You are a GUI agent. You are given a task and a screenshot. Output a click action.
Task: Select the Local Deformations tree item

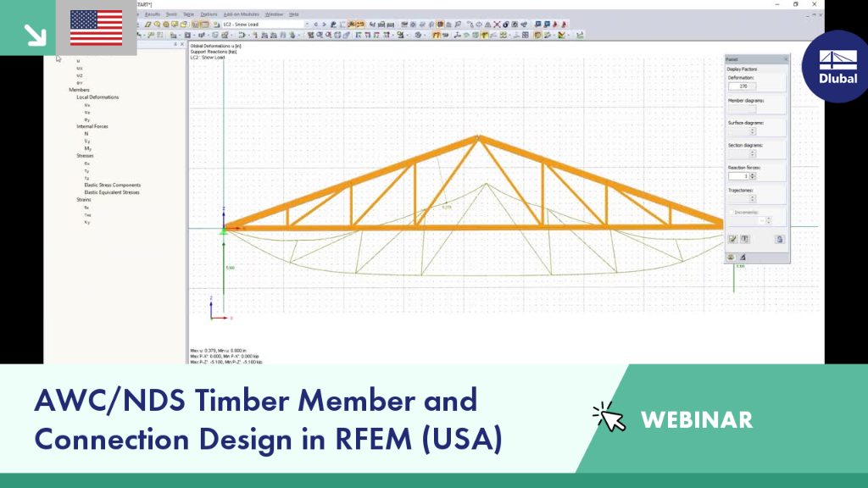click(x=97, y=97)
